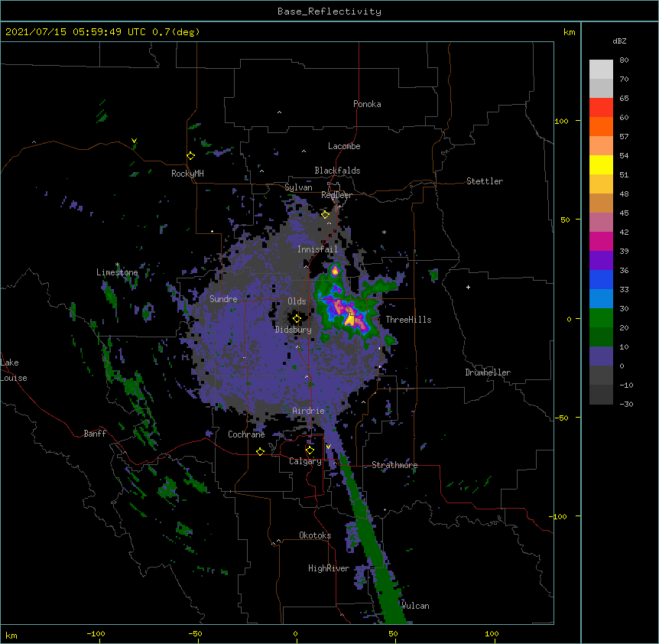Click the Stettler city label
Image resolution: width=659 pixels, height=644 pixels.
(x=484, y=181)
